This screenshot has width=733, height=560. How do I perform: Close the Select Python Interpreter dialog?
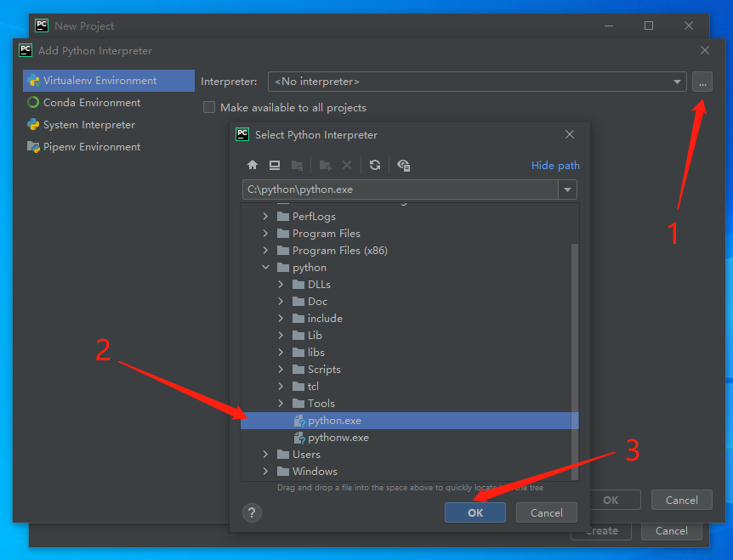(570, 134)
